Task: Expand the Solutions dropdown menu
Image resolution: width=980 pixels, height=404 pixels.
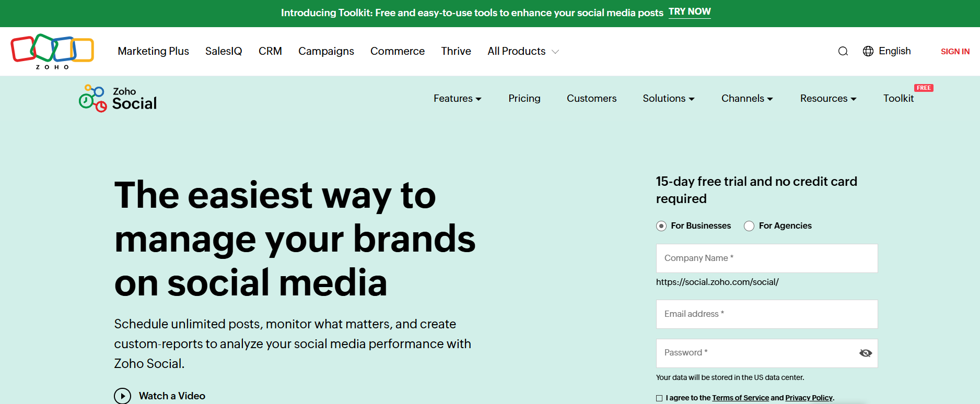Action: (669, 98)
